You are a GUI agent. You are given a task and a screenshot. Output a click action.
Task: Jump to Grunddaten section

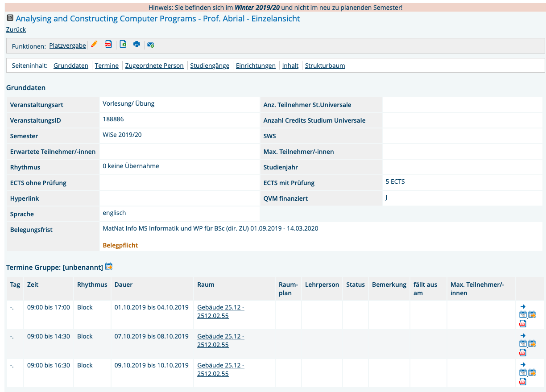coord(71,66)
